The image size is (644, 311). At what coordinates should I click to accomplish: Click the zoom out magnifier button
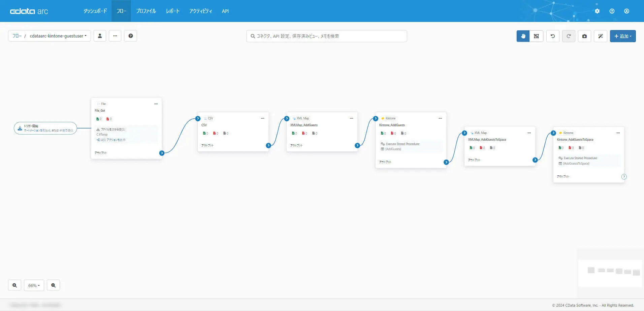53,285
